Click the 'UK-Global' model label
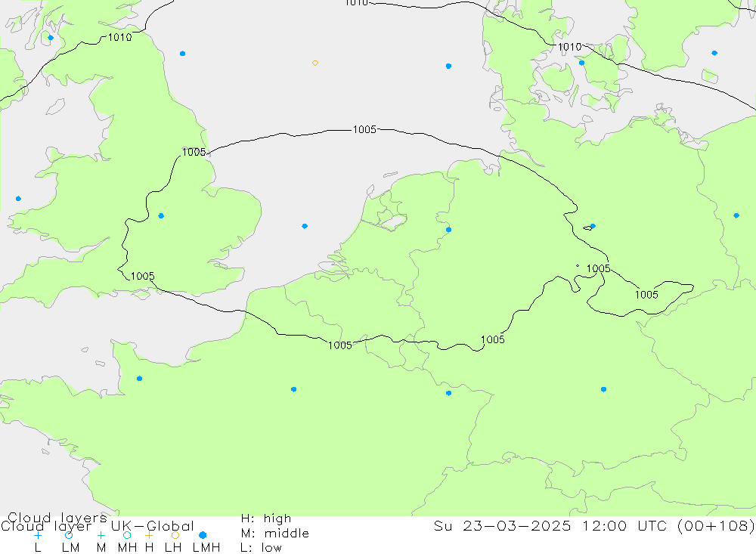This screenshot has height=554, width=756. (153, 526)
